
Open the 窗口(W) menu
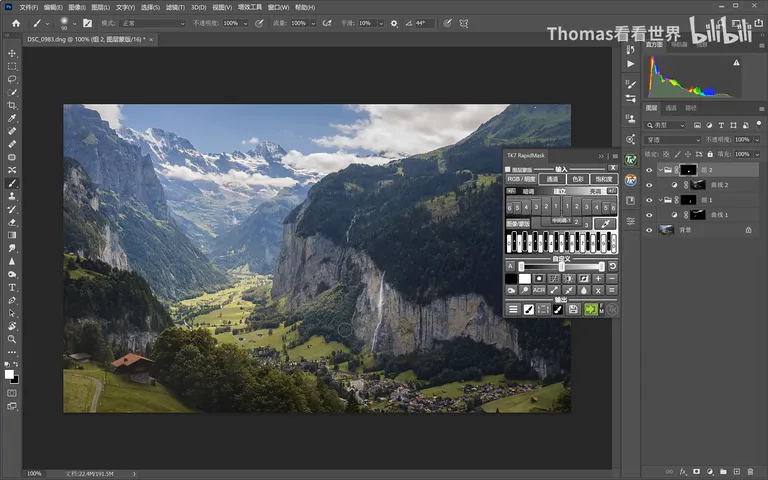(x=278, y=7)
